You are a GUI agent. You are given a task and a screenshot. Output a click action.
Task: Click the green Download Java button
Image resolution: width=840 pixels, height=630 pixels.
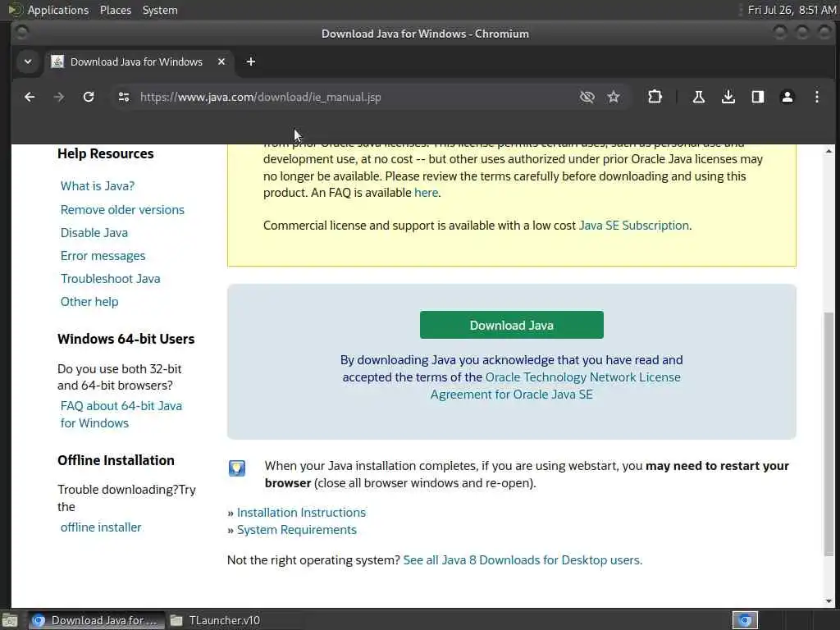[x=512, y=325]
